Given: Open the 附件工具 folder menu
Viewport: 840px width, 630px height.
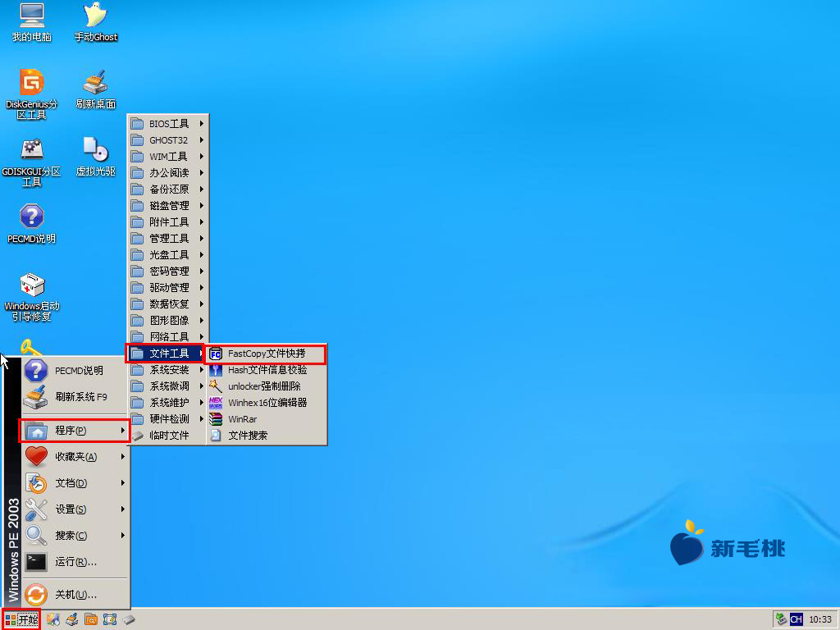Looking at the screenshot, I should coord(167,222).
